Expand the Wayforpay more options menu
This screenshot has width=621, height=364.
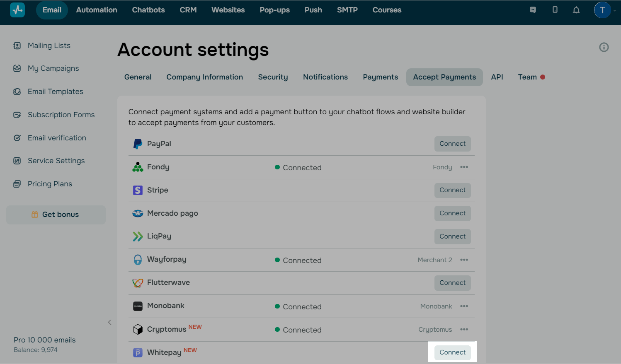[x=464, y=260]
